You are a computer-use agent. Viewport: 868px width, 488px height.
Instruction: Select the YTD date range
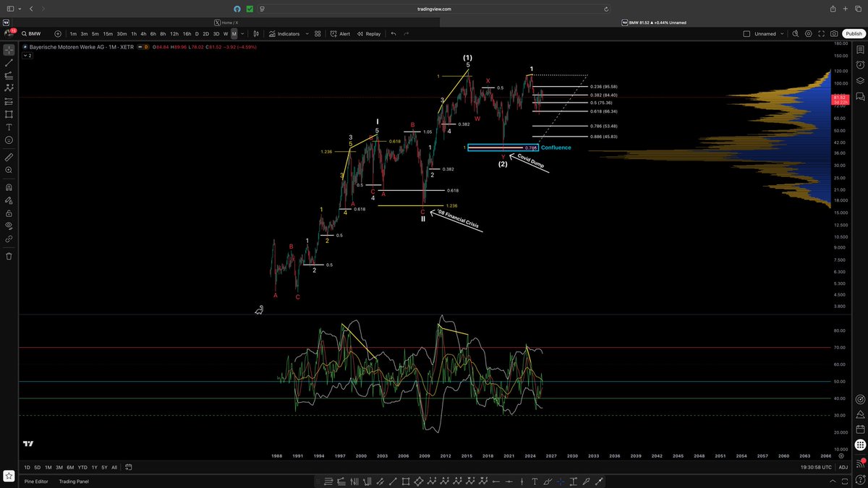(82, 468)
